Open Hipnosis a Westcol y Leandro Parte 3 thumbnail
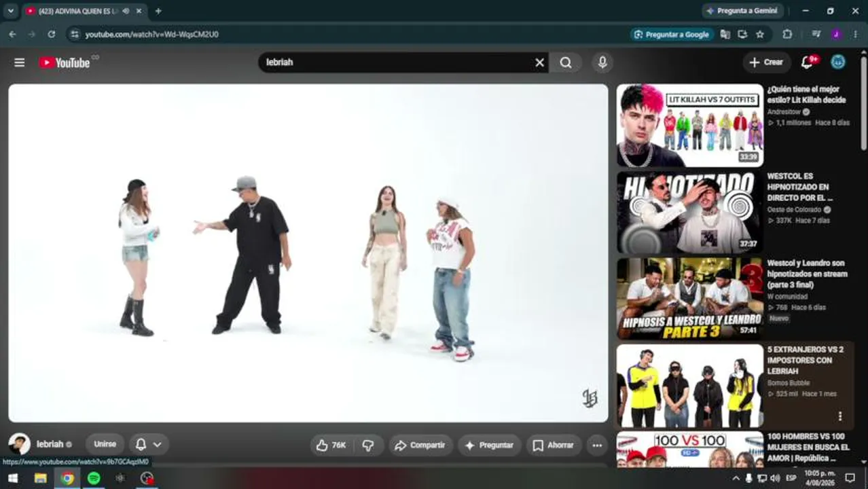Viewport: 868px width, 489px height. 689,299
